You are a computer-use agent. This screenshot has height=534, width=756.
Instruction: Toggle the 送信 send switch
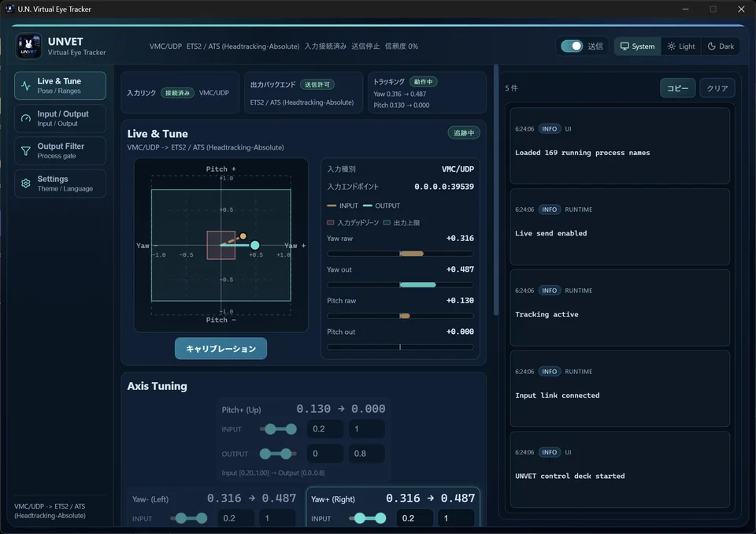coord(572,46)
